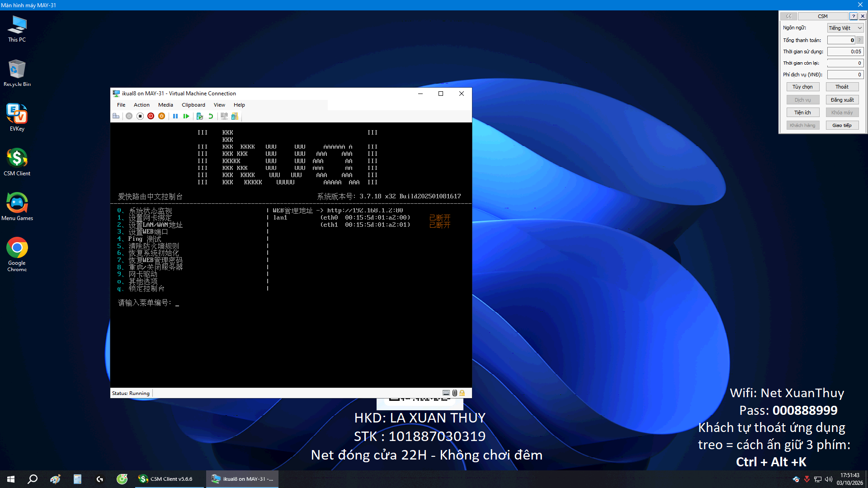Viewport: 868px width, 488px height.
Task: Click the Tiện ích button
Action: click(x=802, y=113)
